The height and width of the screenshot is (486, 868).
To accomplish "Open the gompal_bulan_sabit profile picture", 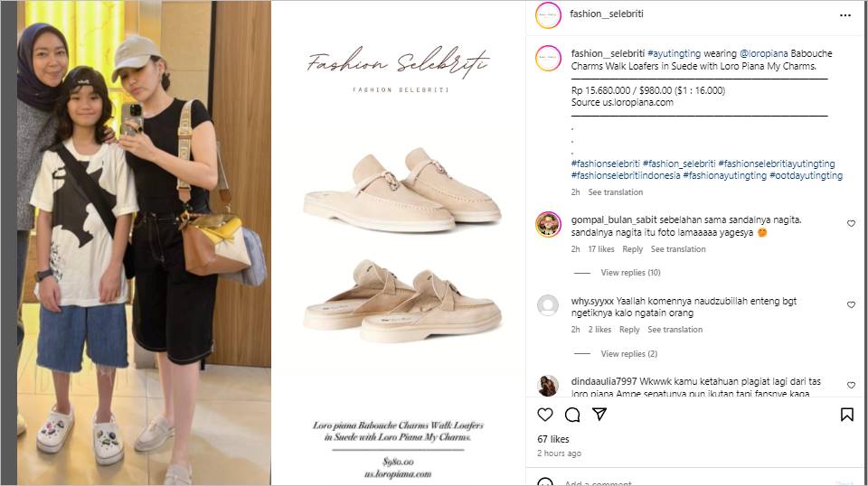I will (548, 224).
